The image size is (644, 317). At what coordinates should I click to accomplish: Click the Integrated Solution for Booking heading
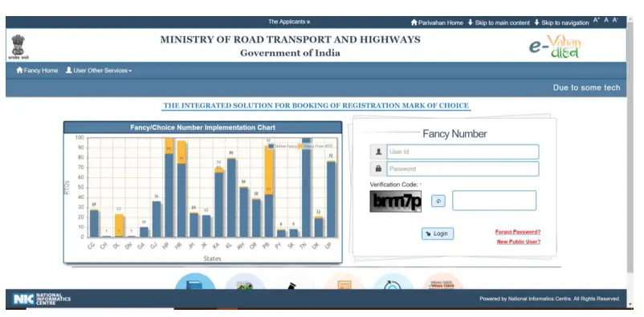(x=316, y=105)
